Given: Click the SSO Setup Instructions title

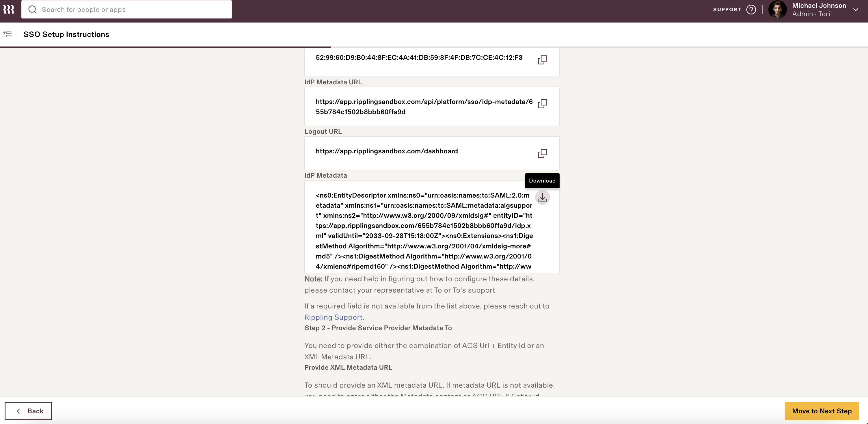Looking at the screenshot, I should tap(66, 34).
